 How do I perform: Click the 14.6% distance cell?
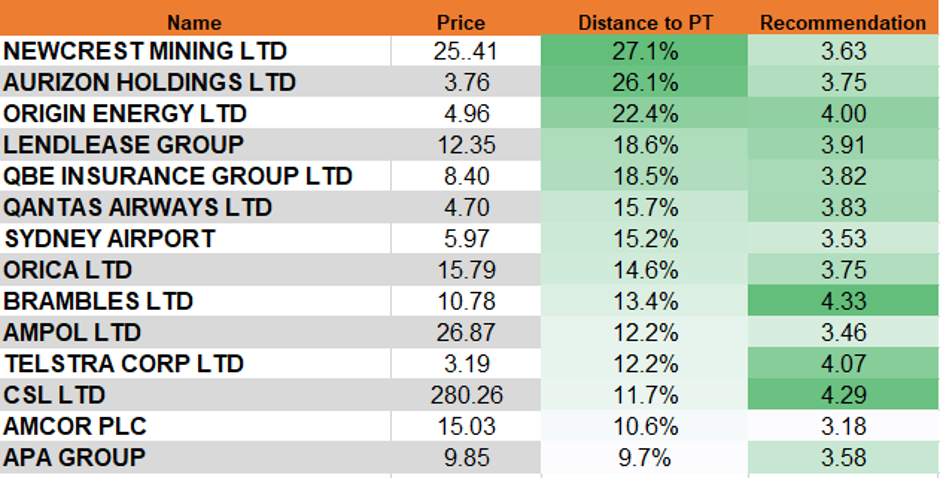click(x=645, y=269)
